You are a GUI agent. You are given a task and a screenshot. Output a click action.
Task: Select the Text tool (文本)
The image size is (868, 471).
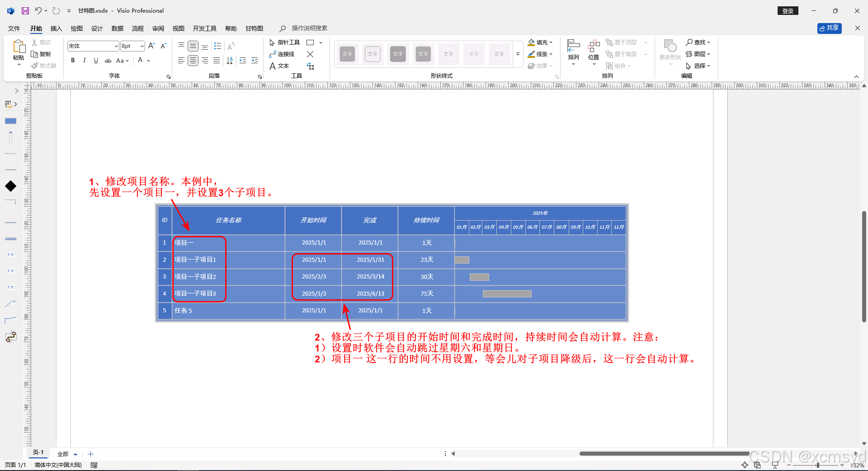coord(279,66)
